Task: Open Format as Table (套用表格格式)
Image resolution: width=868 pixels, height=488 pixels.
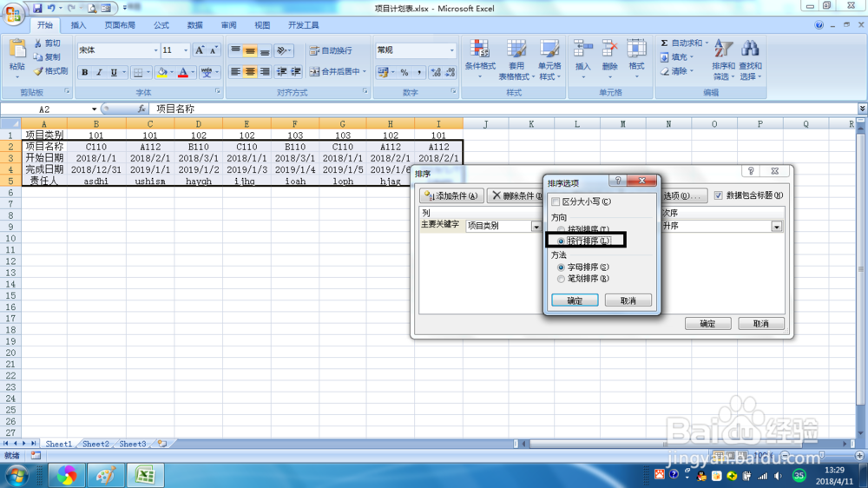Action: pyautogui.click(x=516, y=60)
